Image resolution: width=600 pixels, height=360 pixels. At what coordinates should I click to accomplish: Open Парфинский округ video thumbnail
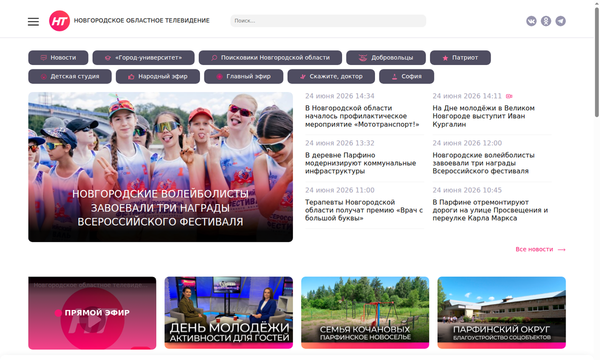[x=502, y=313]
